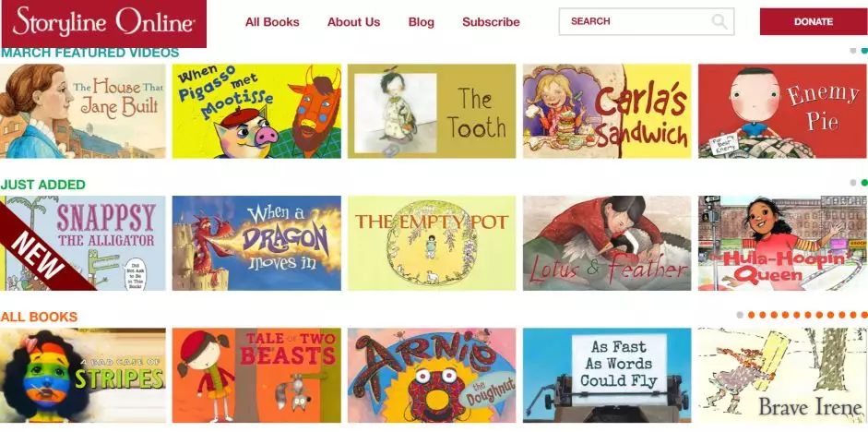Click the Donate button

(x=814, y=21)
